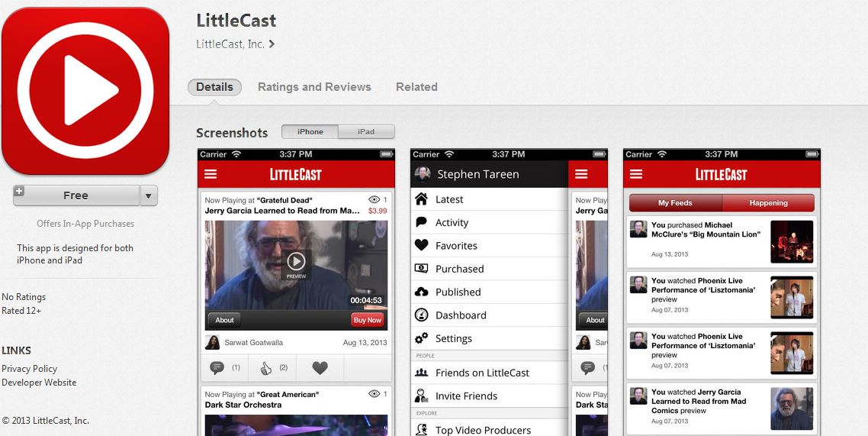Click "You purchased Michael McClure's" feed entry
Screen dimensions: 868x436
click(722, 241)
